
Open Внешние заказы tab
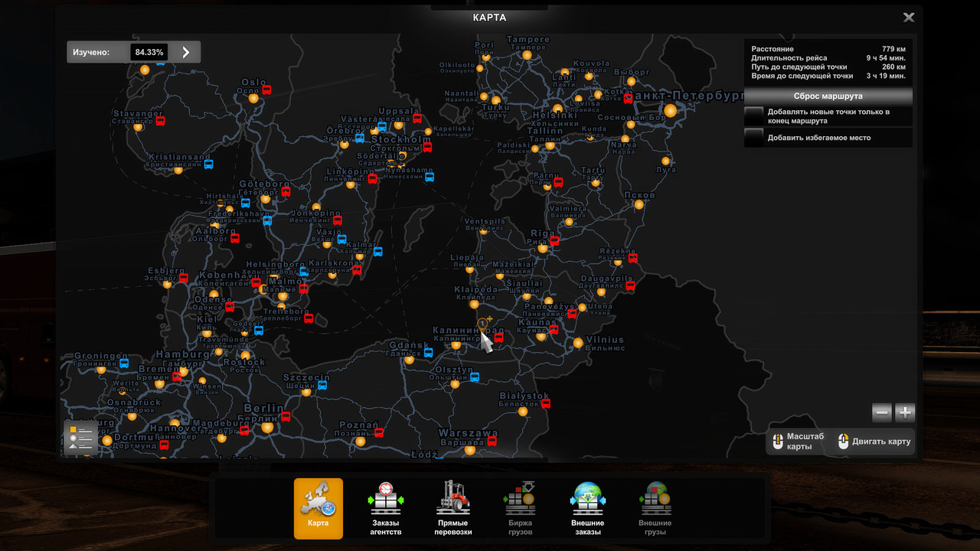coord(588,508)
